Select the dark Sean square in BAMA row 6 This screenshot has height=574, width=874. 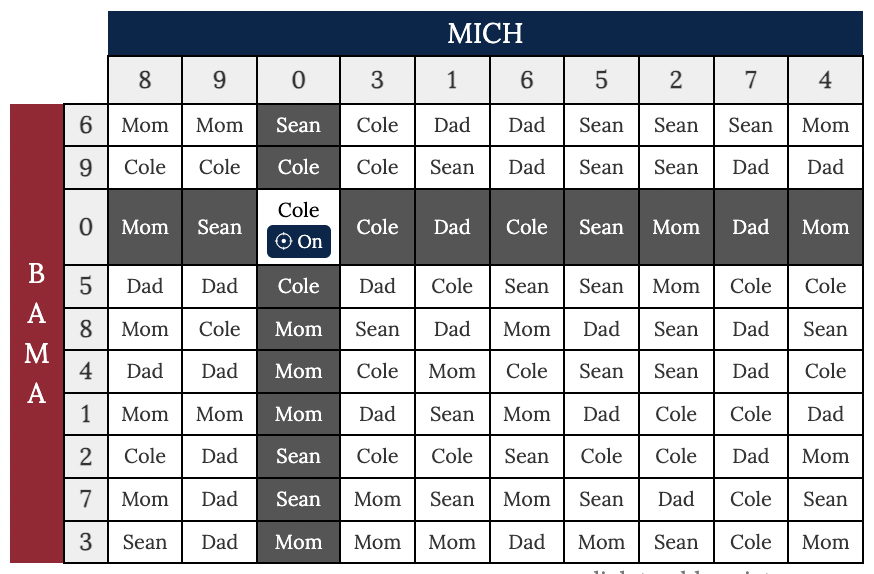[x=298, y=125]
